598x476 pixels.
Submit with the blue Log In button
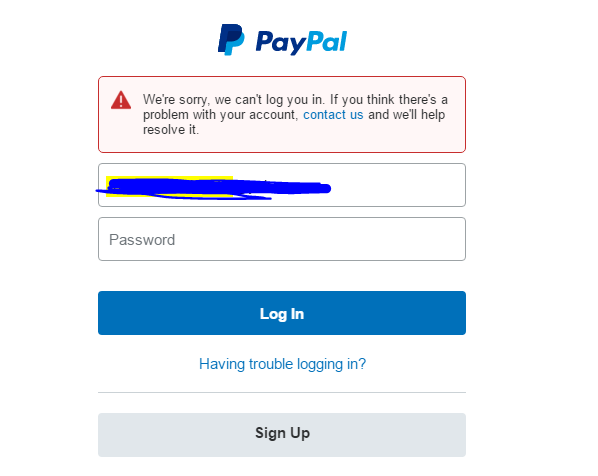point(282,313)
